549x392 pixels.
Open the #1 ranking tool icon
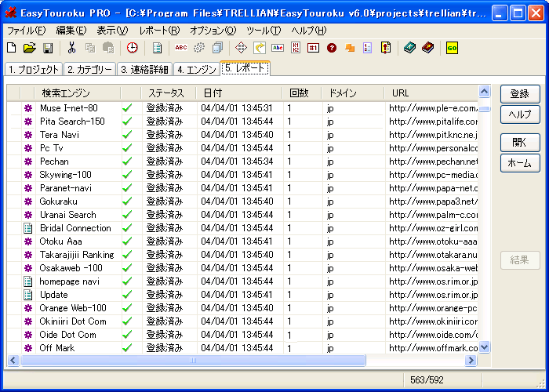point(314,48)
